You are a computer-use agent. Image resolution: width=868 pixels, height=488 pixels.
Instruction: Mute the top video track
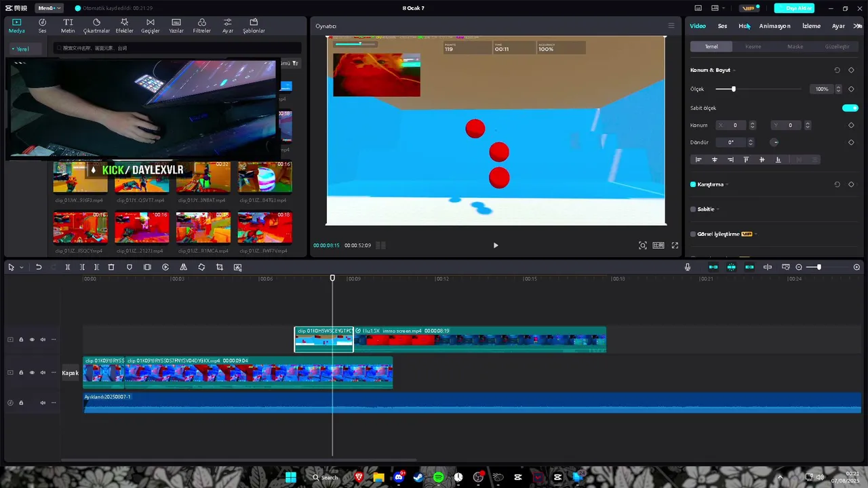(43, 340)
